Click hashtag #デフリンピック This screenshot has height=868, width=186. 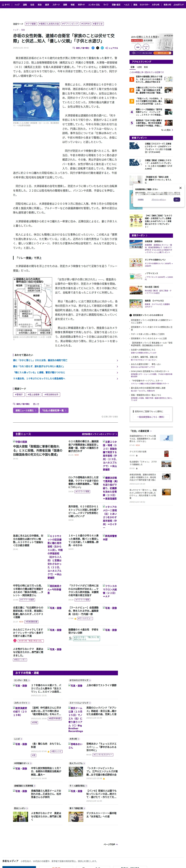pos(70,24)
